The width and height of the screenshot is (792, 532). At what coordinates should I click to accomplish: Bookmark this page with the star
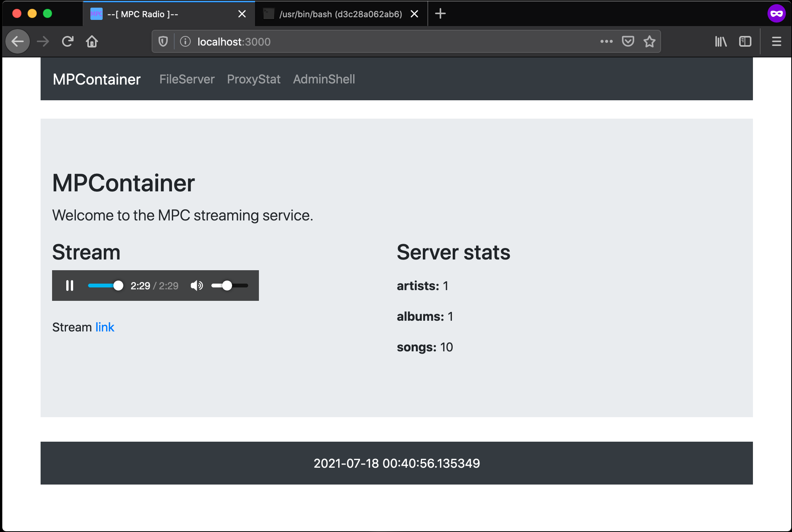(x=649, y=41)
